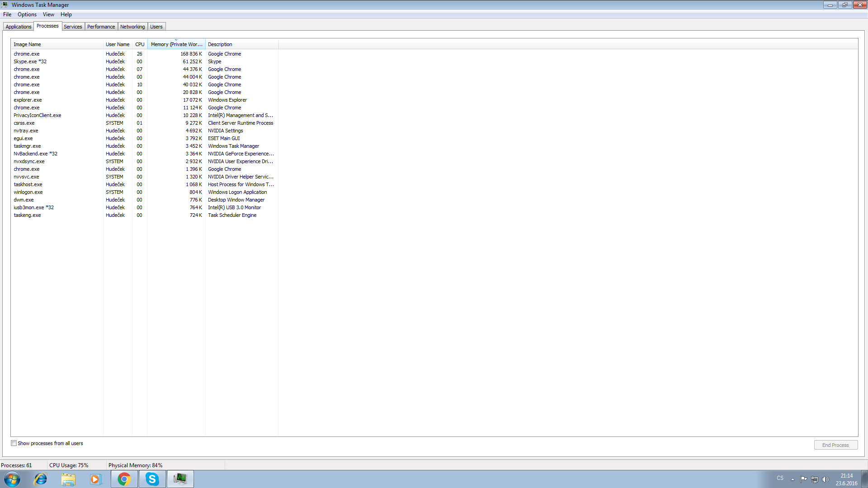Open Windows Explorer folder taskbar icon
Screen dimensions: 868x488
pos(68,479)
